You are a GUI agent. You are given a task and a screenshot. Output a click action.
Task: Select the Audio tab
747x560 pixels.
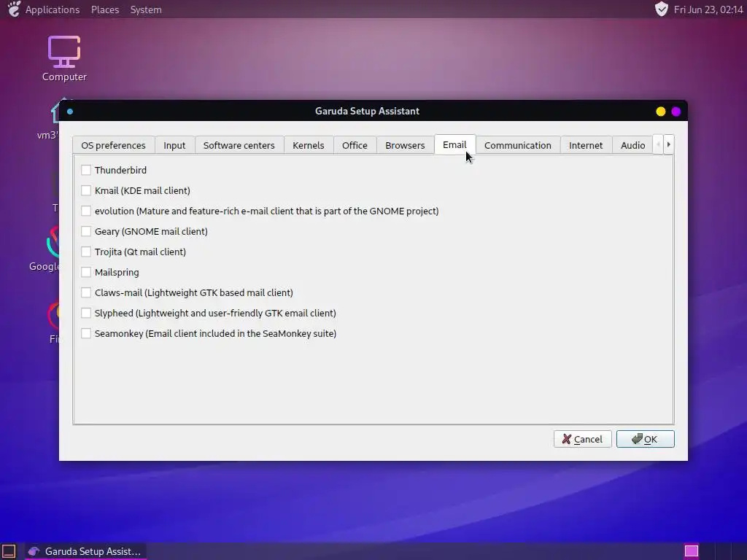tap(632, 145)
